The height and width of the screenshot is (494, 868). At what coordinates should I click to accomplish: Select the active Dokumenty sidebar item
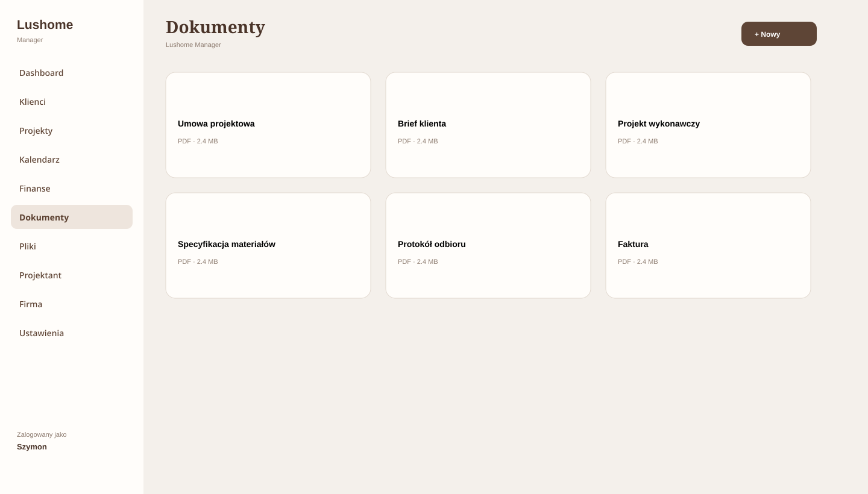[72, 217]
